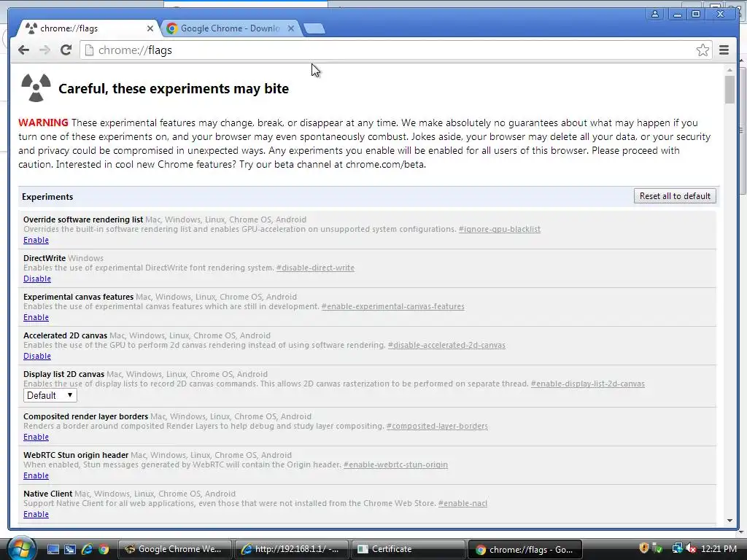Click the radiation hazard warning icon
Viewport: 747px width, 560px height.
pos(36,87)
